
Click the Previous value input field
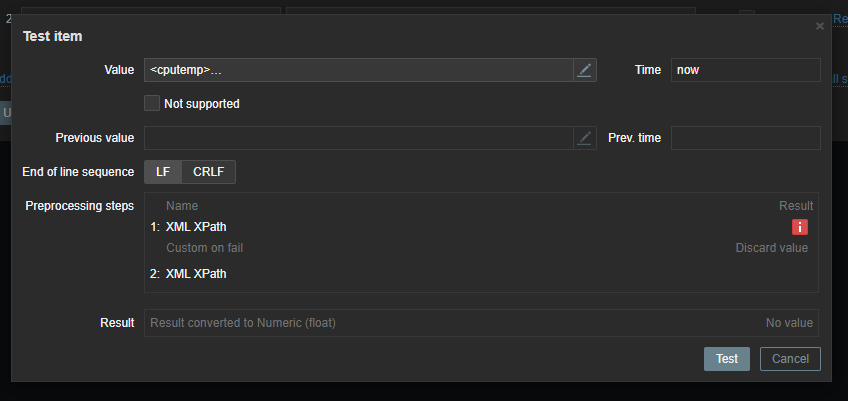(x=358, y=138)
